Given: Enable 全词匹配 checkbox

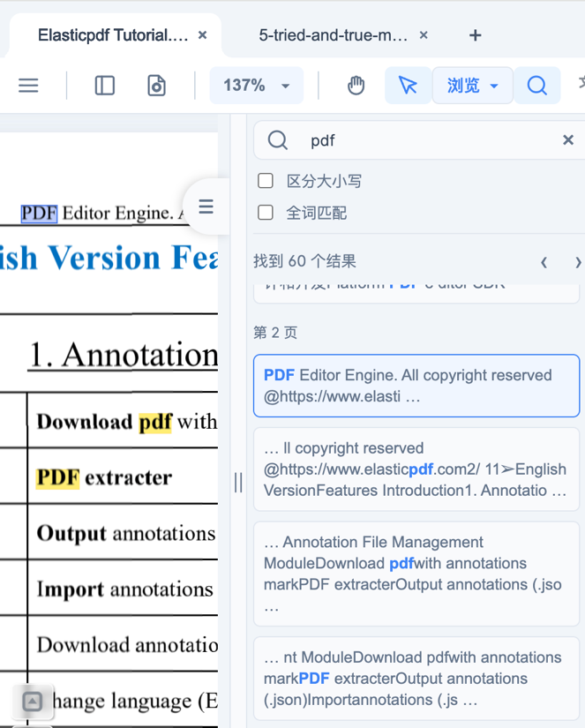Looking at the screenshot, I should pyautogui.click(x=266, y=213).
